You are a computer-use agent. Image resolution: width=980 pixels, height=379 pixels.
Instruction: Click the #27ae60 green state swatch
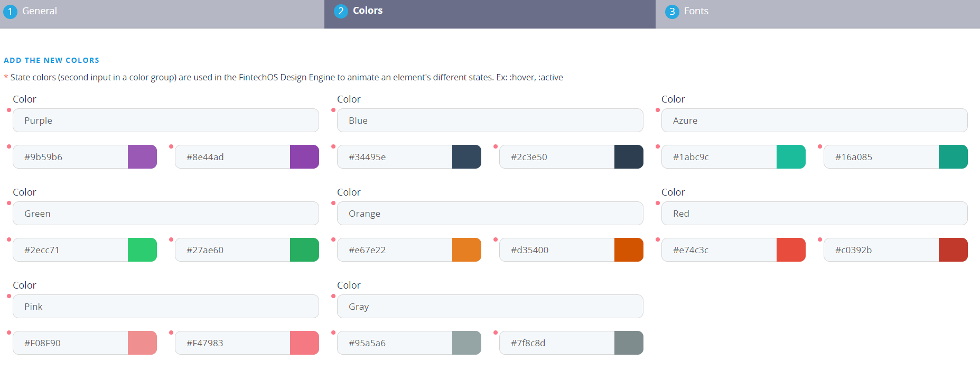304,250
